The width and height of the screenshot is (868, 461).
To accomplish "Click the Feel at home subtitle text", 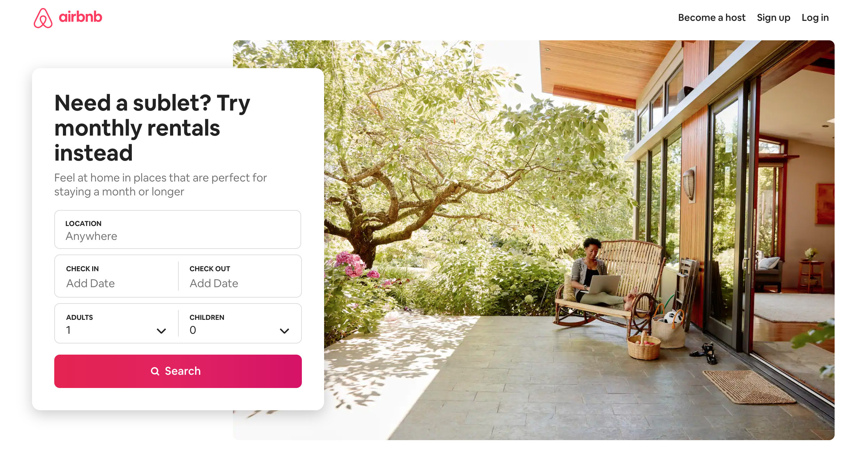I will pyautogui.click(x=160, y=185).
